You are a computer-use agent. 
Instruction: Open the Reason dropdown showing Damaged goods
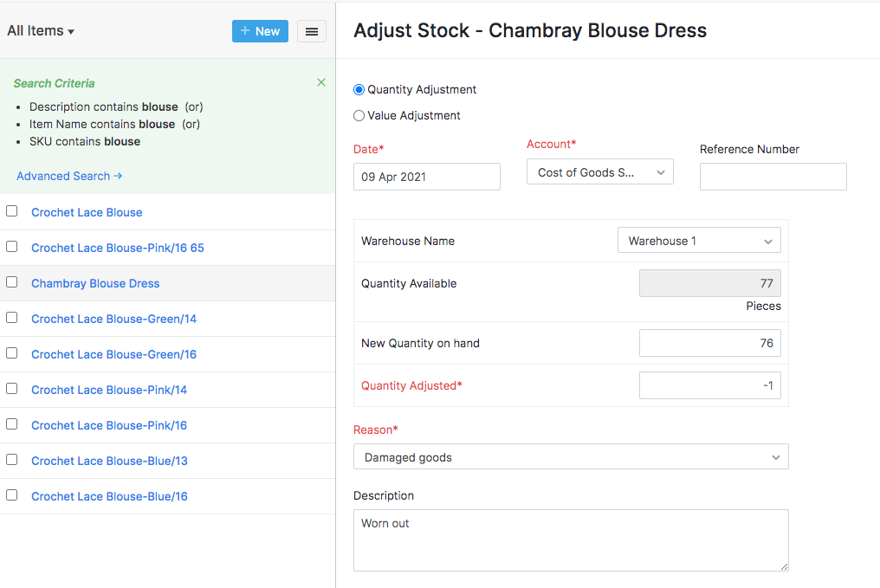[571, 456]
